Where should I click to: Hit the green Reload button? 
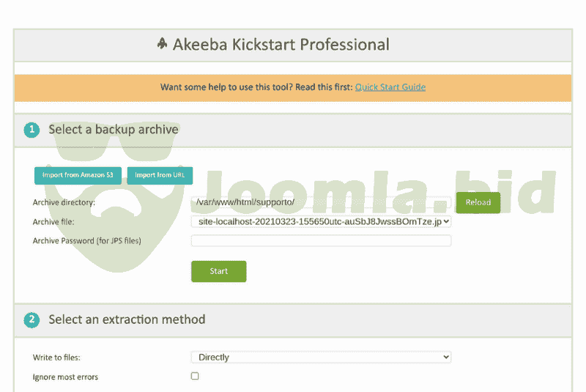point(478,202)
